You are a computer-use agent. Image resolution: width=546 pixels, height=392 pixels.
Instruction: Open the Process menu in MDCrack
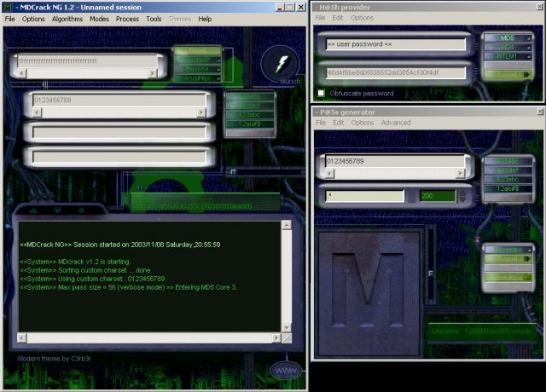coord(127,19)
